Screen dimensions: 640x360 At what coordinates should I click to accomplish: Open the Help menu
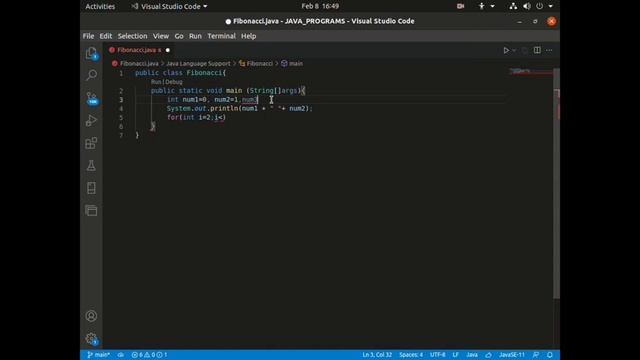(249, 36)
